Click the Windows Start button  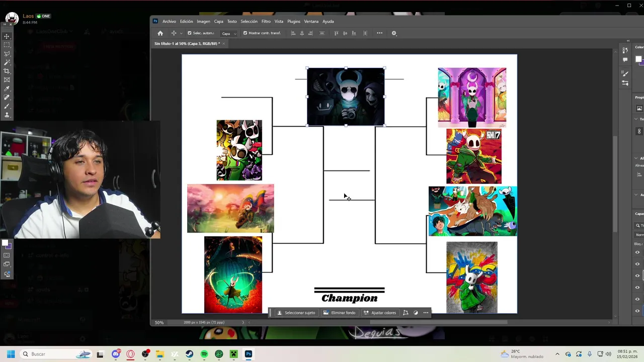[11, 354]
